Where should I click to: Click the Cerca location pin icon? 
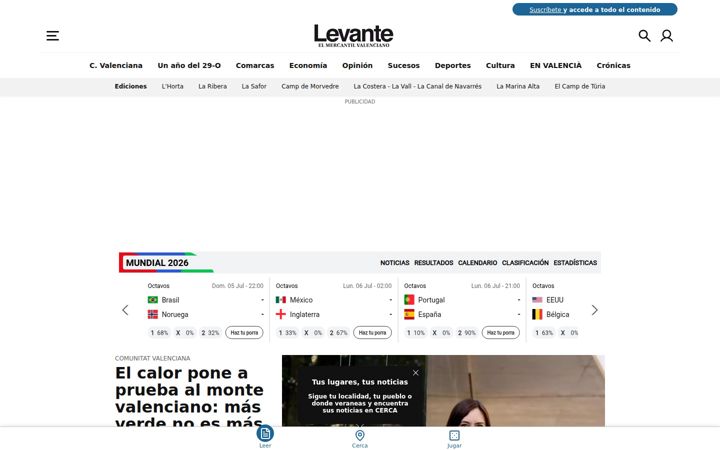pyautogui.click(x=360, y=435)
